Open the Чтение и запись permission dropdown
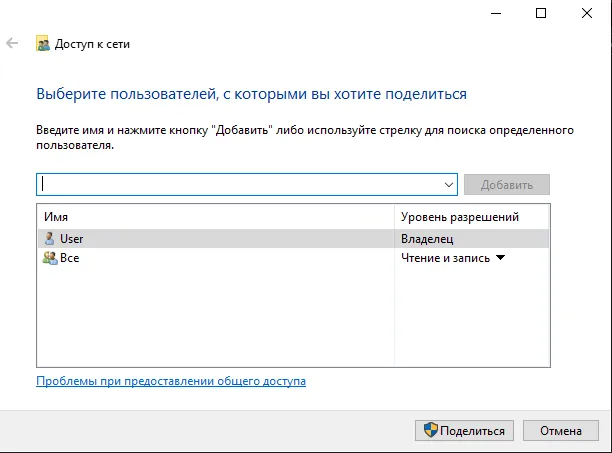 (x=500, y=258)
